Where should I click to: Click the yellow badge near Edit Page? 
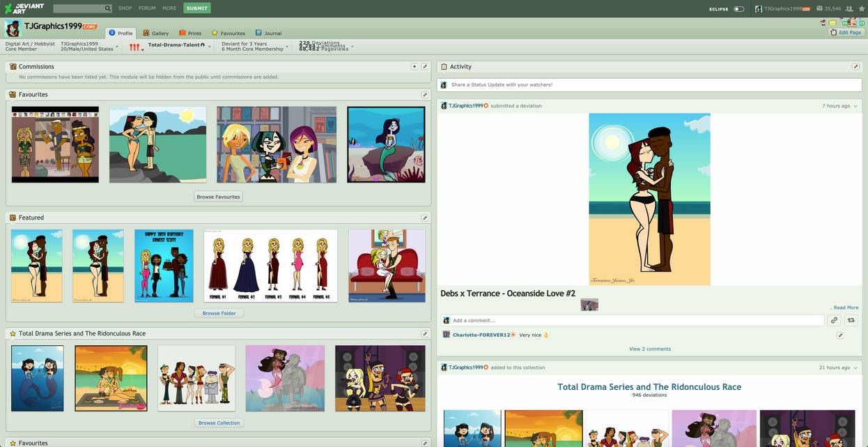pos(832,23)
